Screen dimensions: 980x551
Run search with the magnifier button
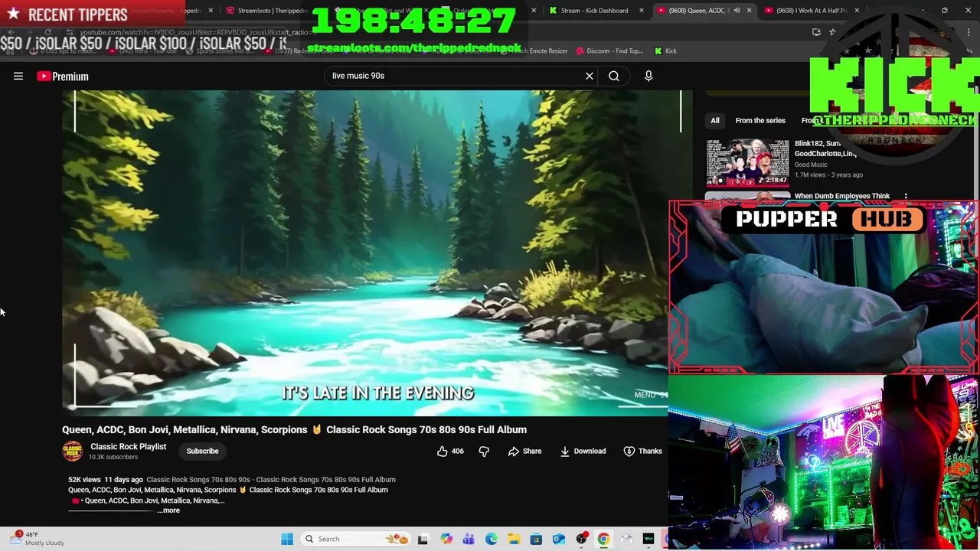pyautogui.click(x=614, y=76)
